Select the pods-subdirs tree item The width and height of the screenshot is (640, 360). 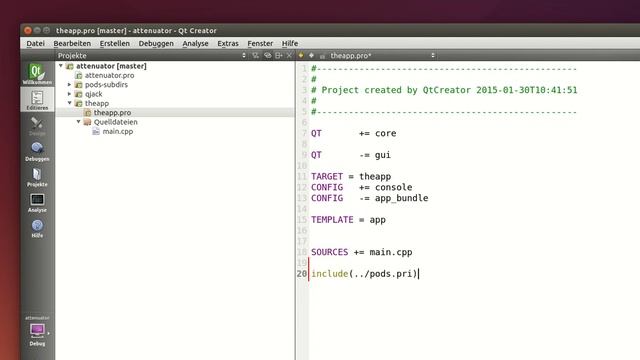tap(106, 84)
